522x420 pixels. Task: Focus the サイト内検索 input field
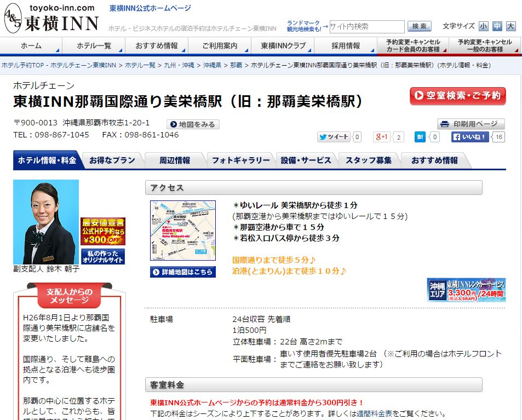(367, 27)
